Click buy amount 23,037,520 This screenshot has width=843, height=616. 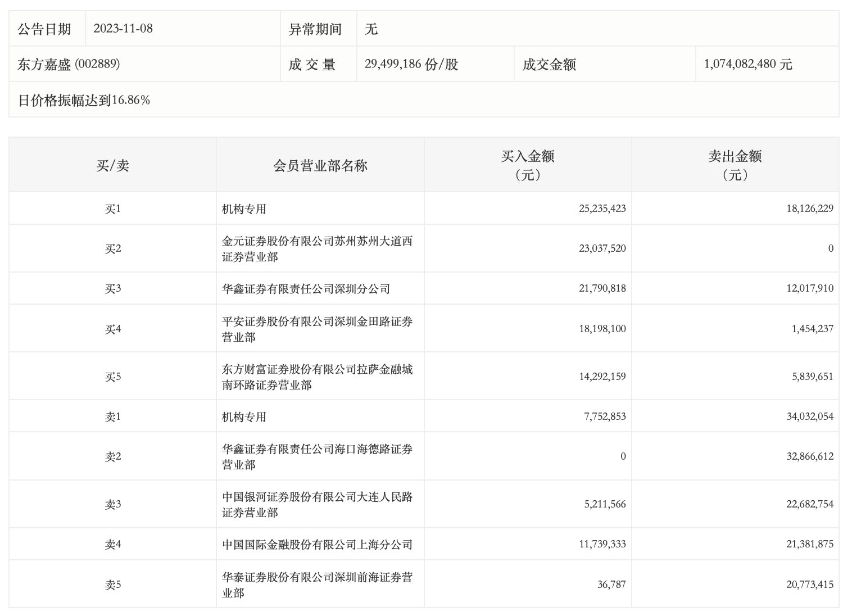pos(602,248)
